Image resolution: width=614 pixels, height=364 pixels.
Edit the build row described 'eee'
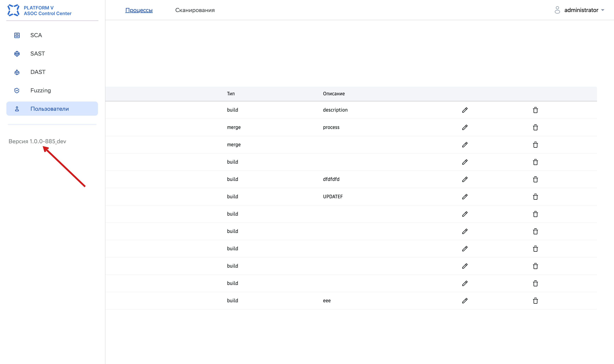point(465,301)
